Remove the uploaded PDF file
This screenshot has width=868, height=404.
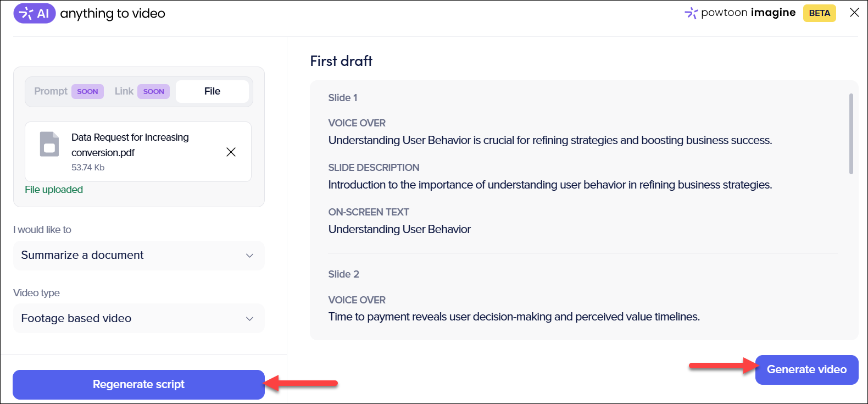coord(231,152)
